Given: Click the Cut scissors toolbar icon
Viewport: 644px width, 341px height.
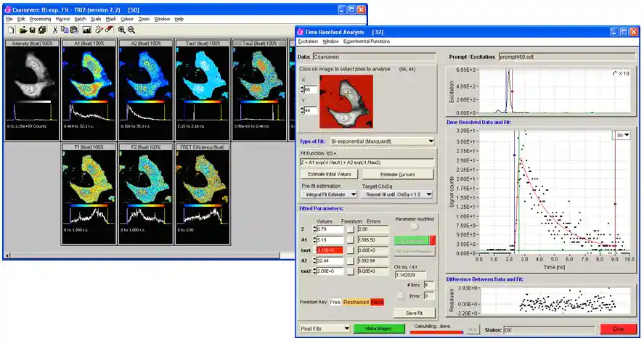Looking at the screenshot, I should (54, 30).
